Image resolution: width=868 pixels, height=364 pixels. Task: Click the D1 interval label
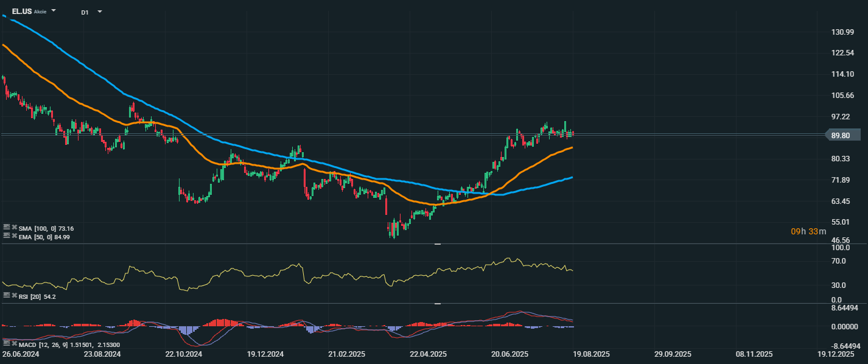[85, 12]
